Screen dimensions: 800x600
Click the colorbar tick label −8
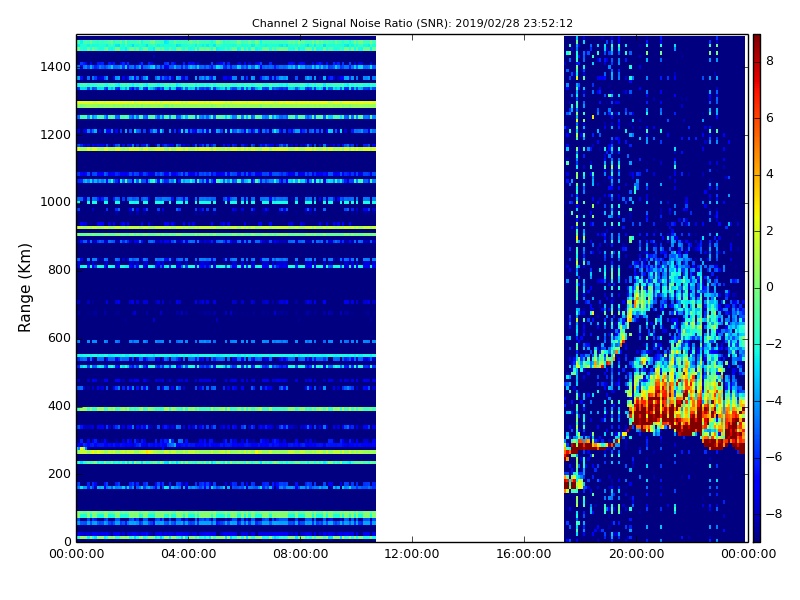click(x=774, y=514)
